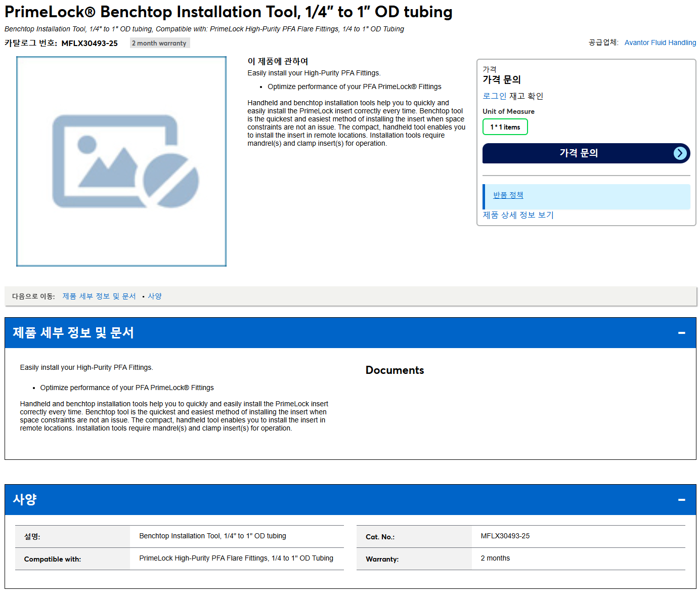Screen dimensions: 700x599
Task: Click the 공급업체 supplier label
Action: click(603, 42)
